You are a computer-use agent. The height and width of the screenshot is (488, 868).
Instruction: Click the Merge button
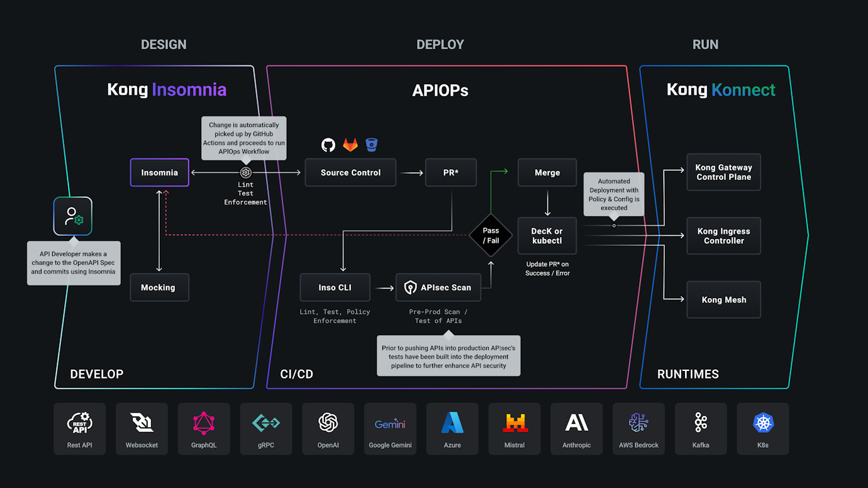547,172
